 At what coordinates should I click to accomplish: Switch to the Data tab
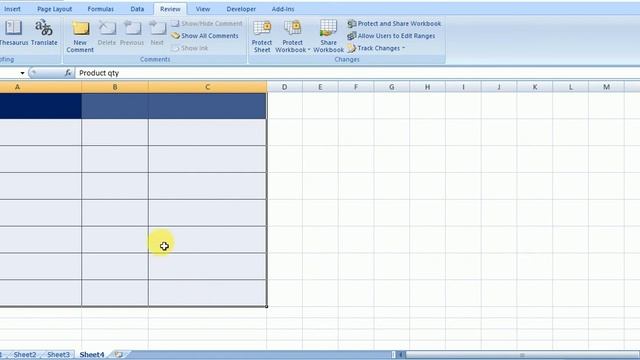point(137,9)
